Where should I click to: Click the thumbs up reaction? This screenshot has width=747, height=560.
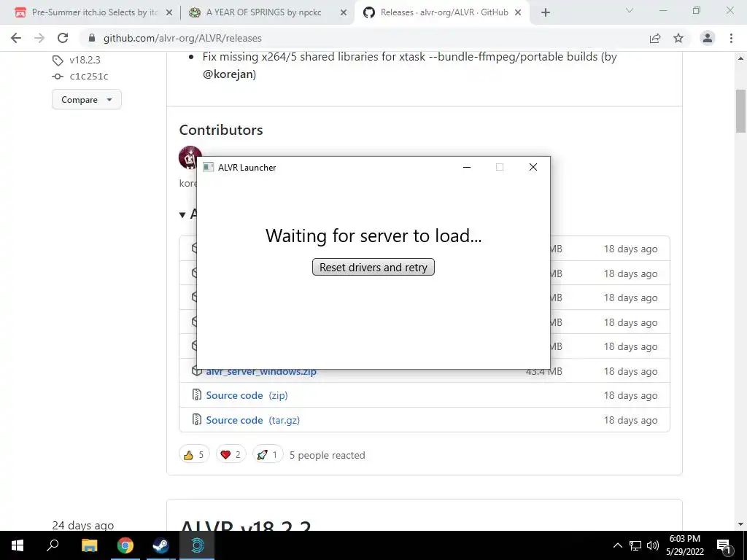194,455
